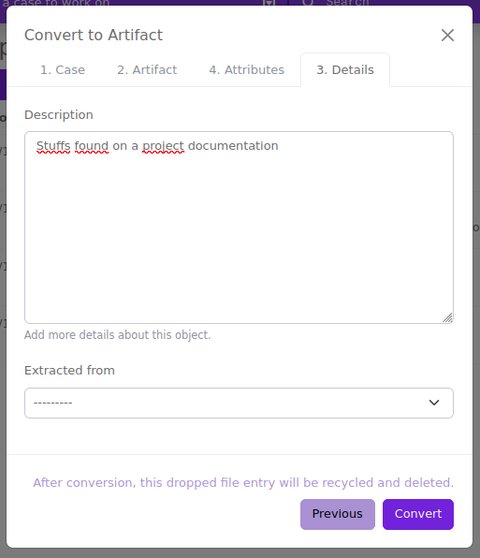This screenshot has height=558, width=480.
Task: Open the Extracted from dropdown
Action: pos(239,403)
